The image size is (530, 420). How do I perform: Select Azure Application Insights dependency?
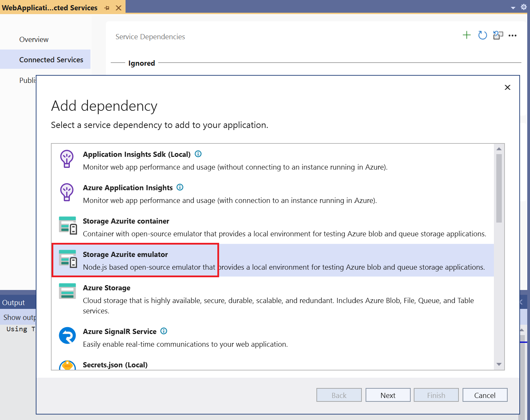pos(273,194)
